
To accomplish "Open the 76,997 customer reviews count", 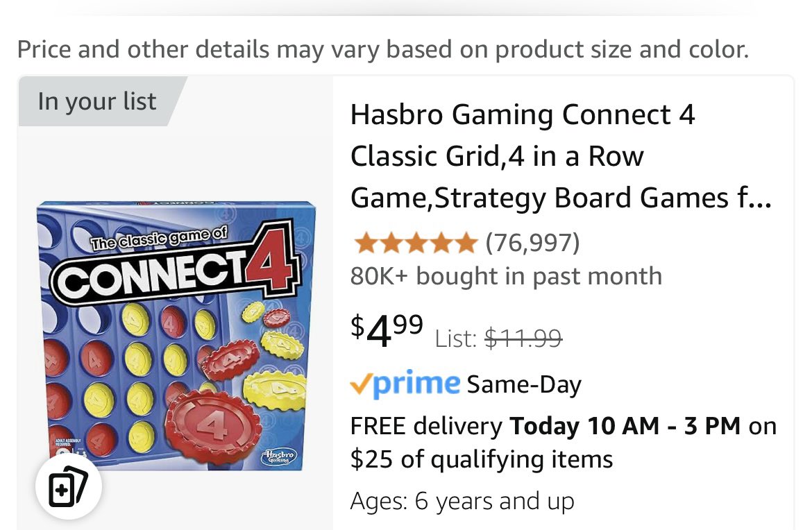I will 532,242.
